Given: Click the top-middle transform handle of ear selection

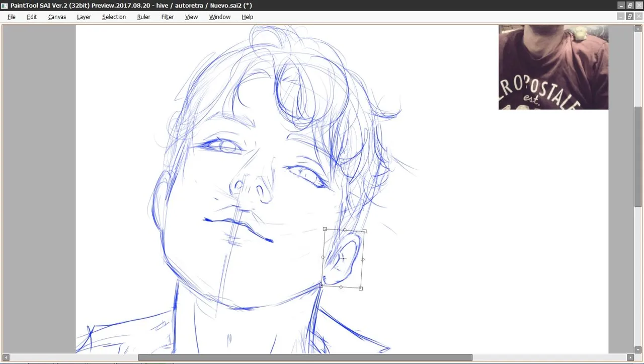Looking at the screenshot, I should tap(345, 230).
